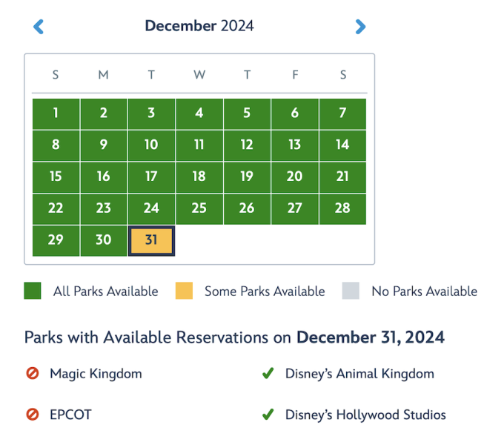The image size is (504, 445).
Task: Click the yellow Some Parks Available swatch
Action: click(184, 291)
